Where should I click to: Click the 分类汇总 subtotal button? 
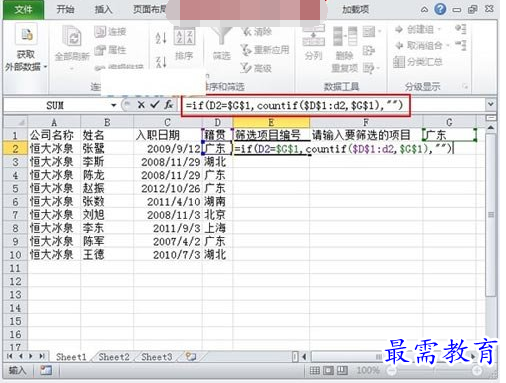click(418, 61)
